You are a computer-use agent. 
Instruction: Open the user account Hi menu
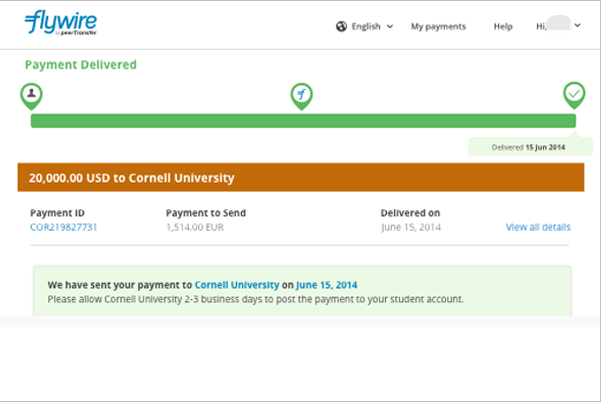point(558,26)
